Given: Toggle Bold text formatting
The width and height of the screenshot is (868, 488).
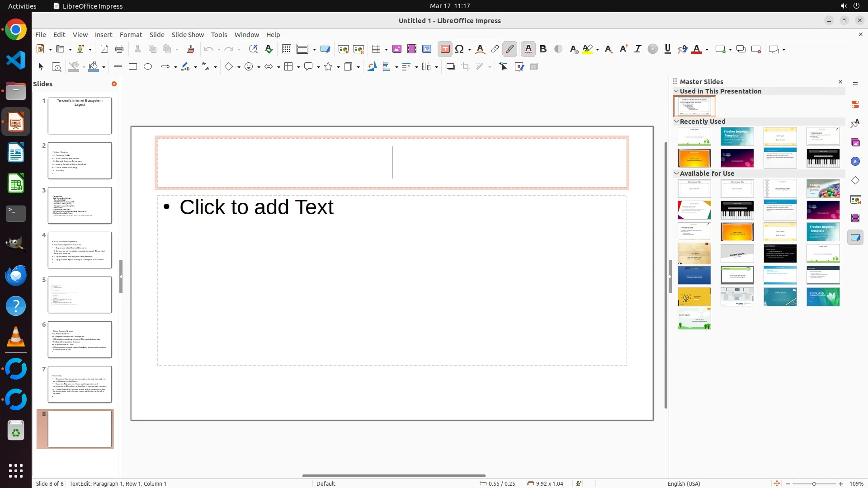Looking at the screenshot, I should tap(543, 49).
